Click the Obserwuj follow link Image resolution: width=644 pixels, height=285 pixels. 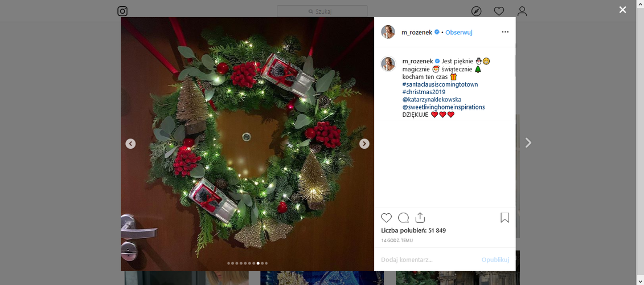(459, 32)
